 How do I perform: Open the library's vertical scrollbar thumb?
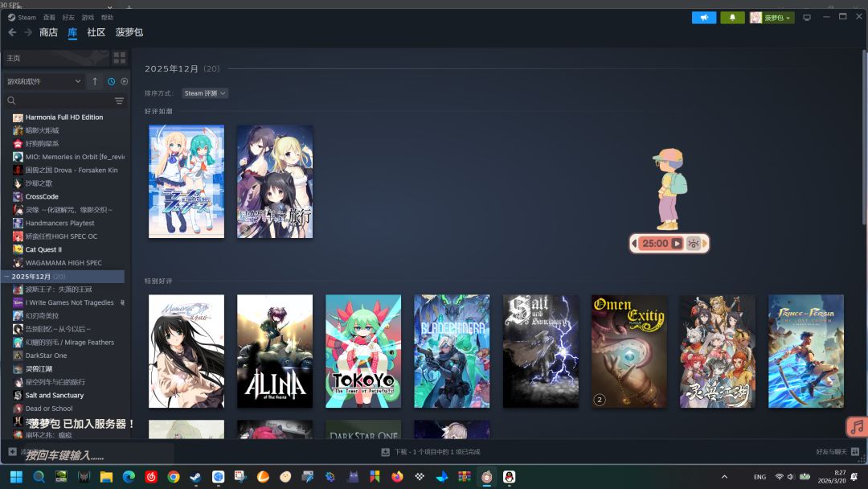863,138
